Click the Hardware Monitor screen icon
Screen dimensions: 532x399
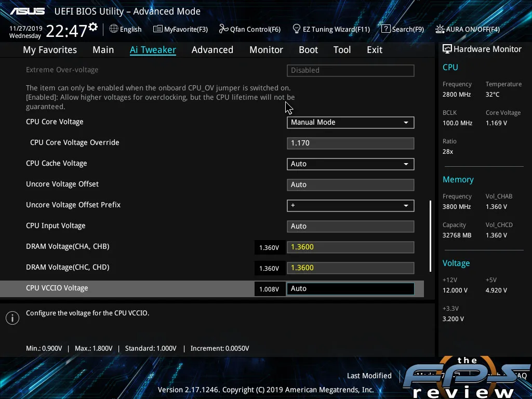pyautogui.click(x=447, y=49)
